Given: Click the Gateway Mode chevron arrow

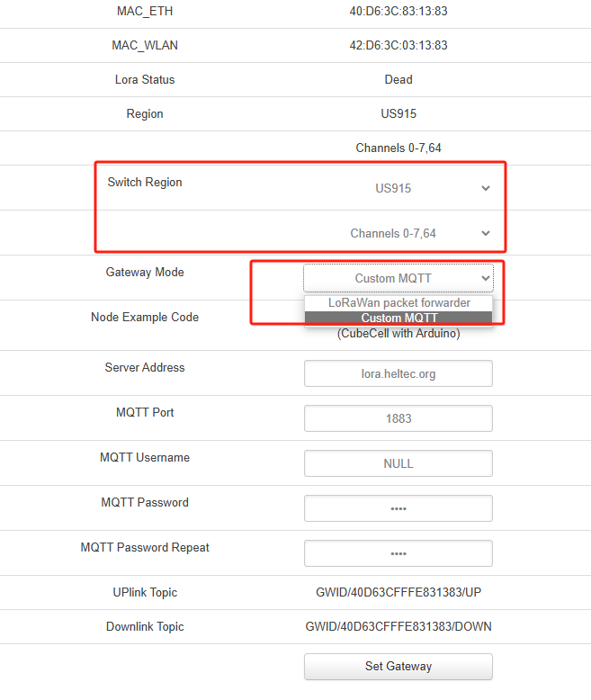Looking at the screenshot, I should pos(486,279).
